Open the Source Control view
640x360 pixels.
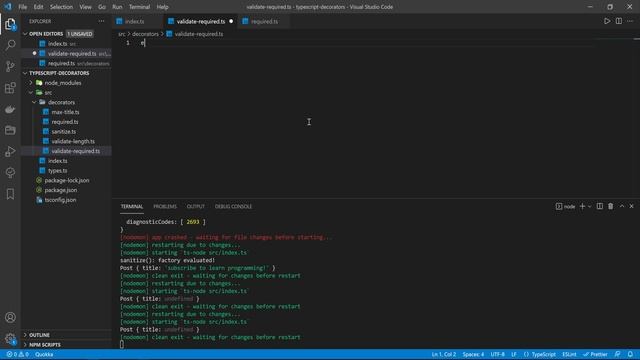point(10,66)
